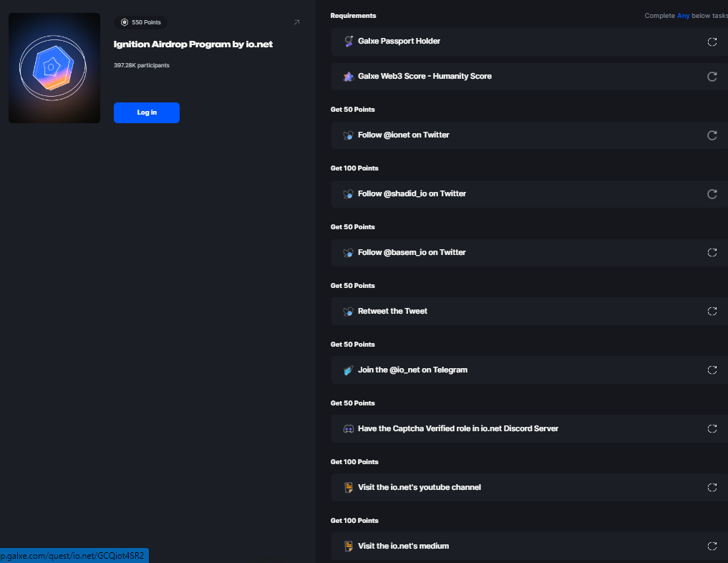The image size is (728, 563).
Task: Refresh the Galxe Passport Holder task status
Action: click(712, 42)
